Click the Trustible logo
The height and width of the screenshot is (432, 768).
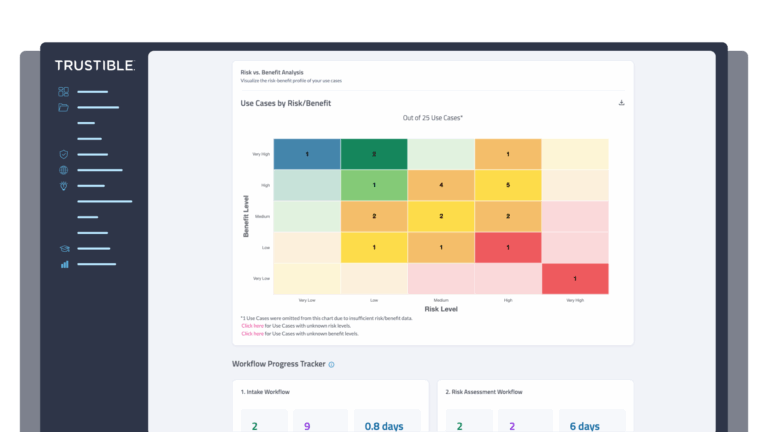[94, 66]
